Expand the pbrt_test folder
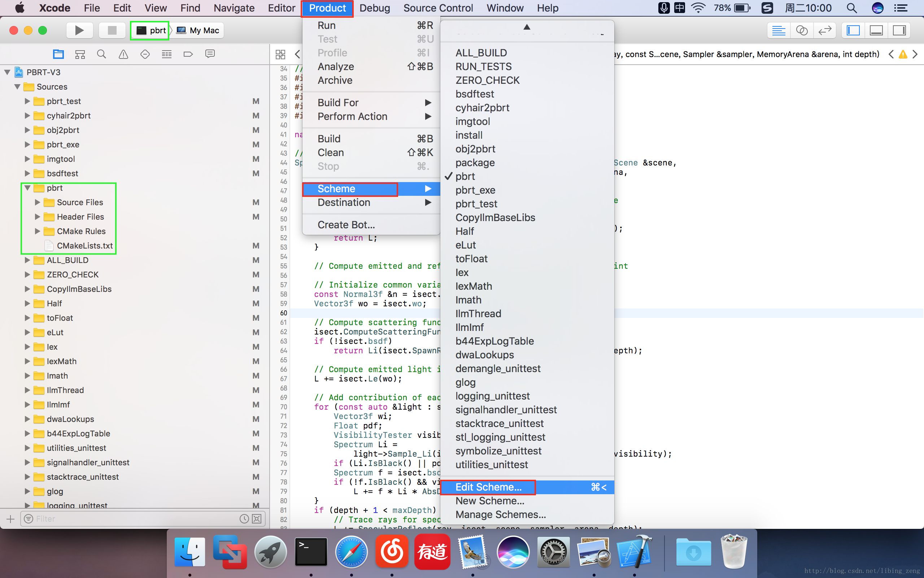 [x=27, y=101]
